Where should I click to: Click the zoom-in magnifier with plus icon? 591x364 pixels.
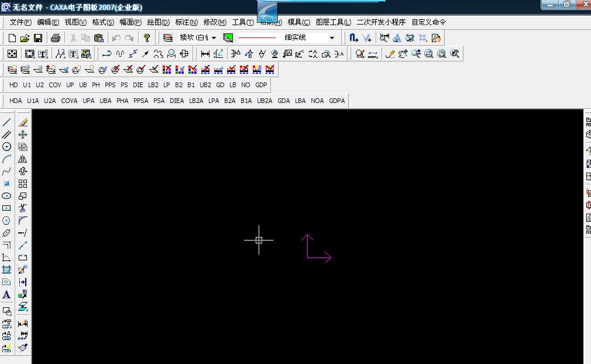[415, 54]
